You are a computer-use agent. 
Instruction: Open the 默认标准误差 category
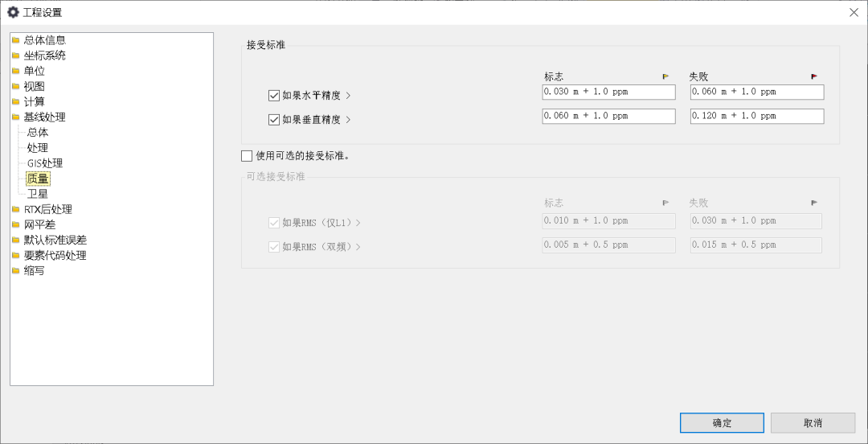click(55, 240)
